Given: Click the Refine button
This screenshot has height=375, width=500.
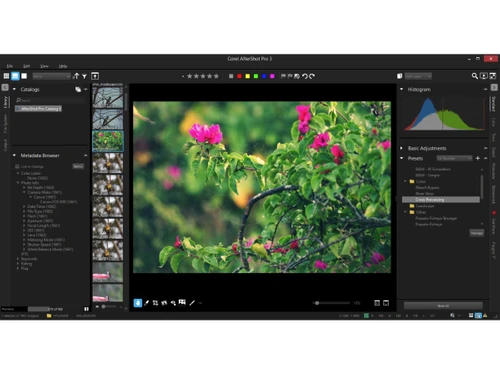Looking at the screenshot, I should (x=78, y=166).
